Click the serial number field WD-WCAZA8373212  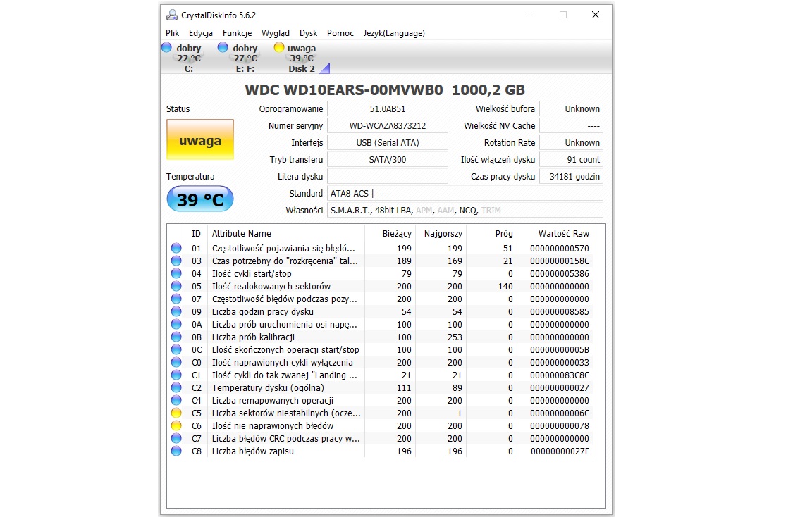[388, 126]
